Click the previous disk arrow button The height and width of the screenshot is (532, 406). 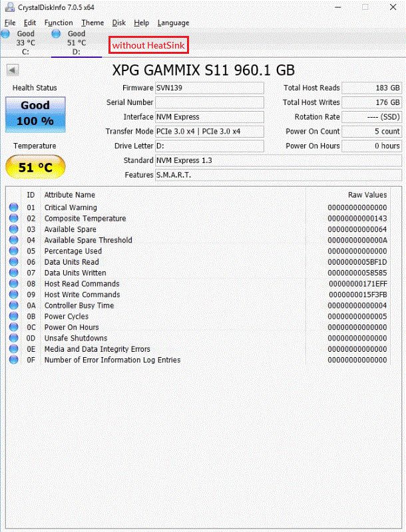pos(13,70)
